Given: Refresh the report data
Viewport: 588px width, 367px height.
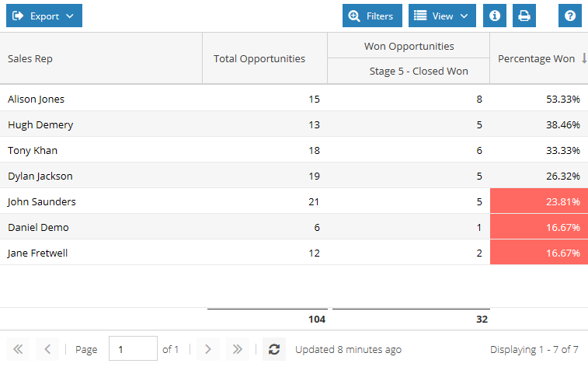Looking at the screenshot, I should pyautogui.click(x=274, y=349).
